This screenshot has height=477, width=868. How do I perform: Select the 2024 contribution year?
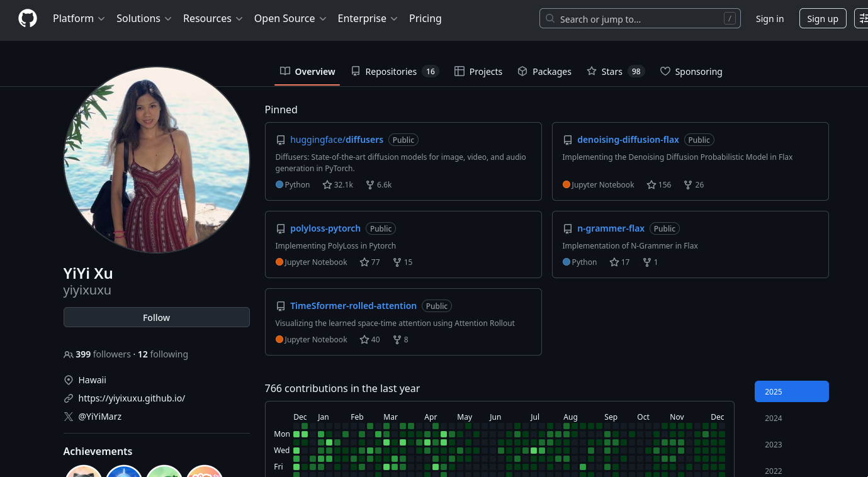[x=792, y=418]
